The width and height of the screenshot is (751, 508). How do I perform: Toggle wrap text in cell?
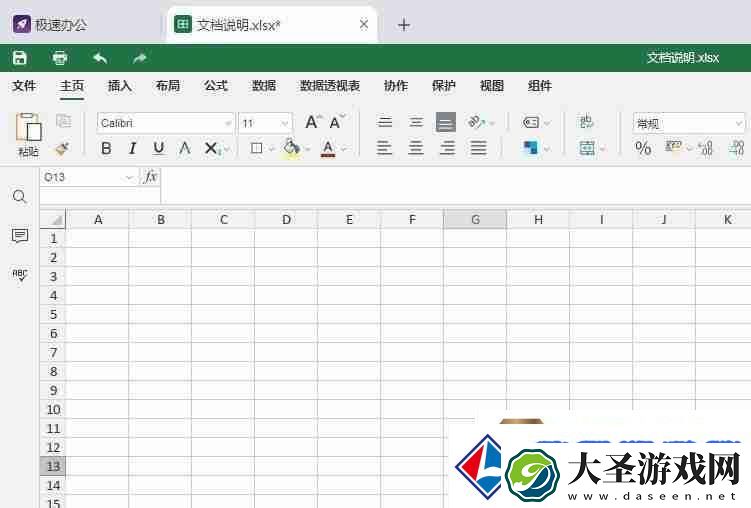(x=586, y=122)
